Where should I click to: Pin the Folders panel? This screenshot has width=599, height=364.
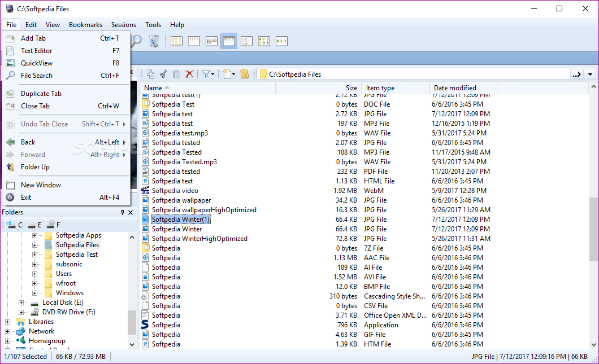[x=122, y=212]
